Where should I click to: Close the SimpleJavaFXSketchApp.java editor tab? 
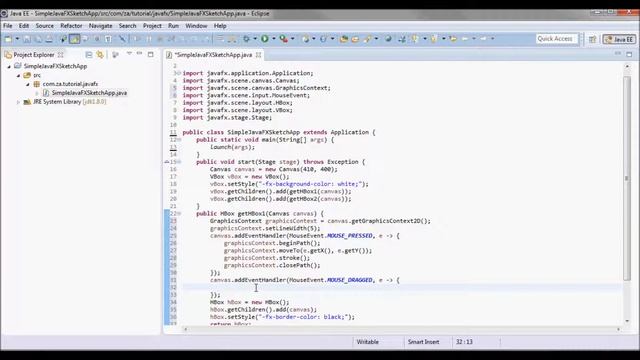(258, 54)
